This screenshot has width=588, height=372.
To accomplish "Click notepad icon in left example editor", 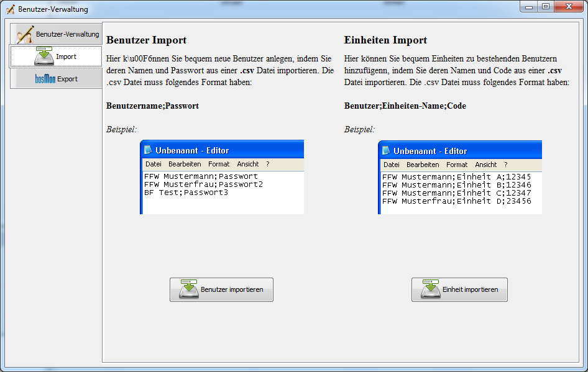I will point(148,150).
